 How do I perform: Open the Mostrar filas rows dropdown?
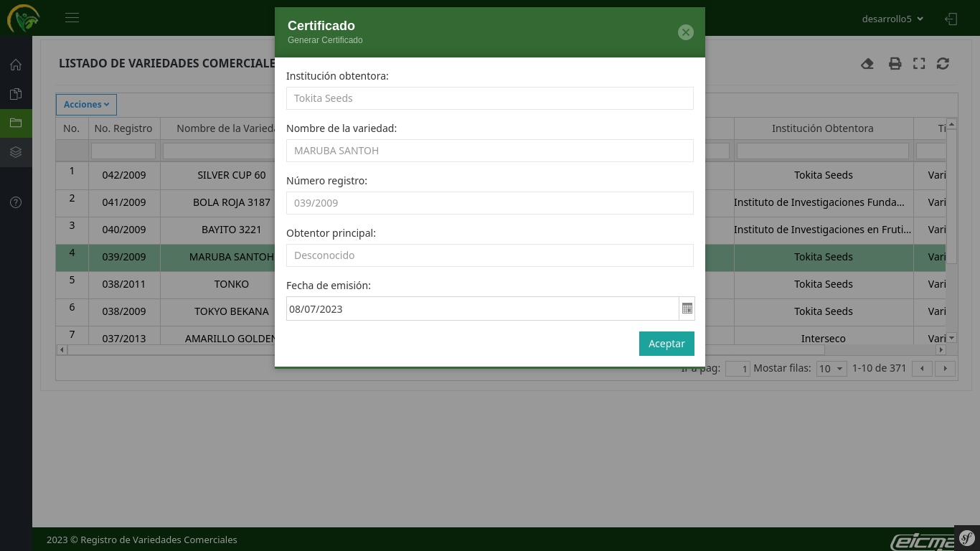[831, 369]
